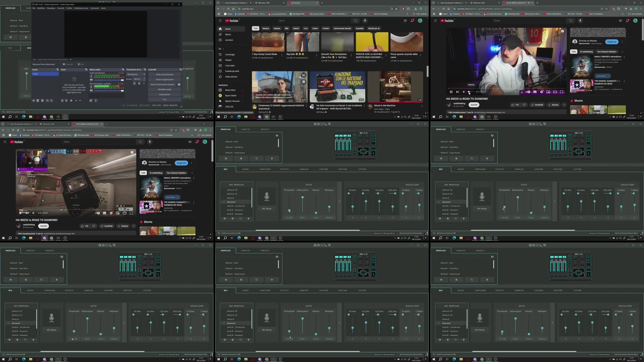Open preview scaling dropdown below OBS preview

tap(70, 60)
